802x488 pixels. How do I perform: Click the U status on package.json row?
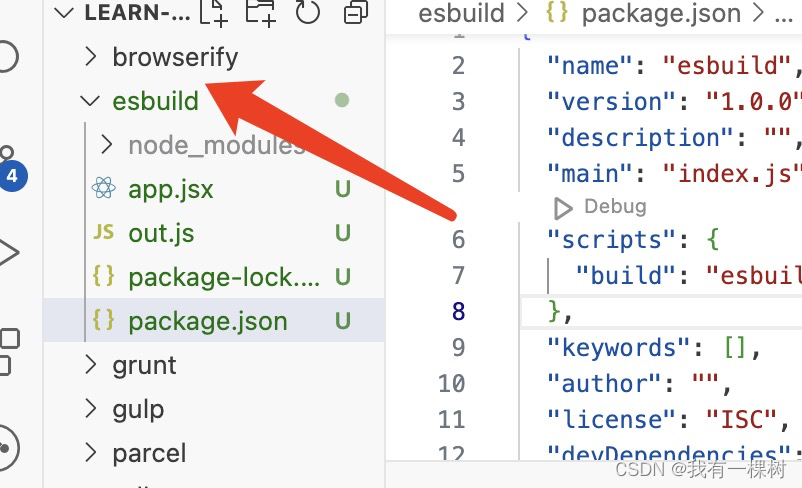343,321
